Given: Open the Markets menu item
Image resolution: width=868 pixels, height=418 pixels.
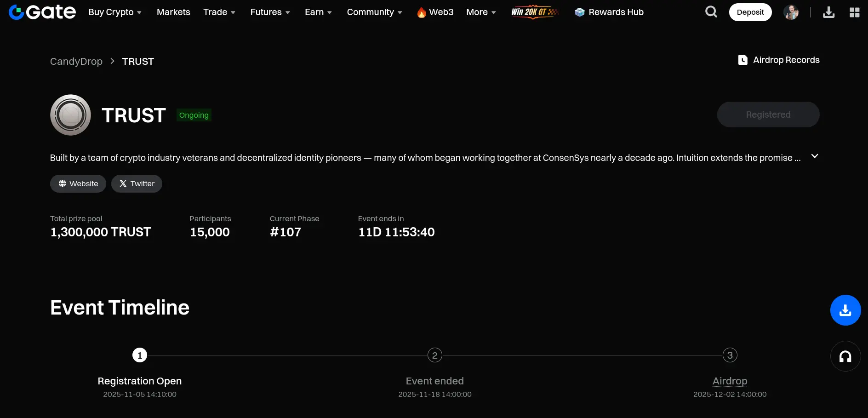Looking at the screenshot, I should (x=173, y=12).
